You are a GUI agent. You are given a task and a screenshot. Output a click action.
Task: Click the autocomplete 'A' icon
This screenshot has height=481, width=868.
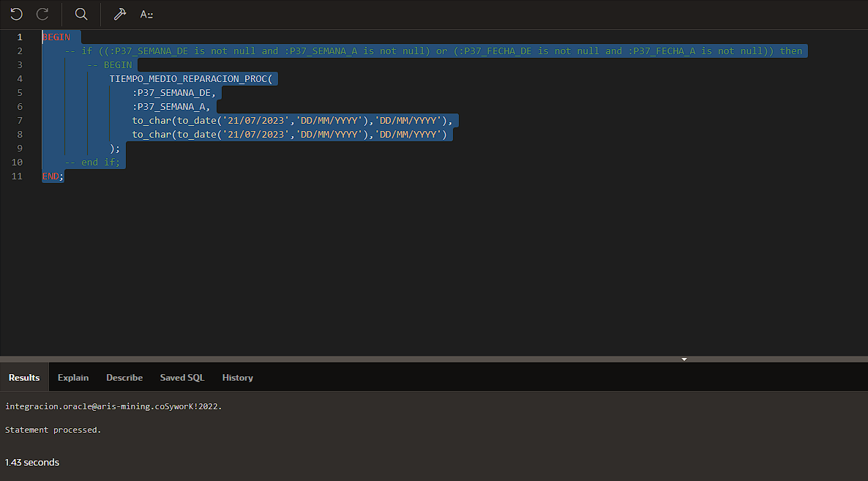tap(146, 14)
